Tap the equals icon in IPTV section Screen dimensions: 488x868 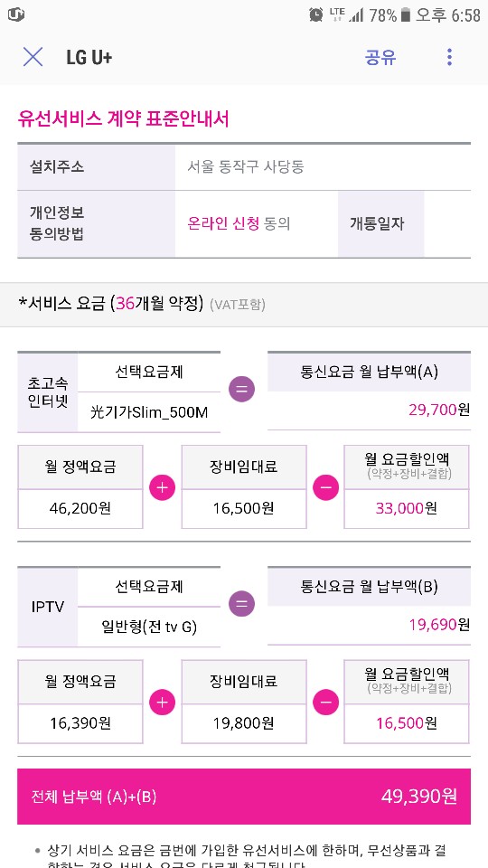[242, 603]
